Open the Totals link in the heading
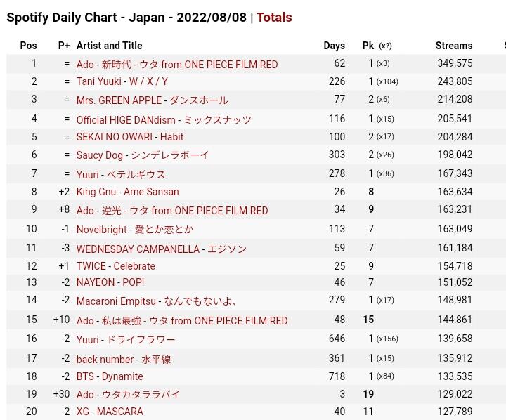Viewport: 506px width, 420px height. pyautogui.click(x=274, y=18)
